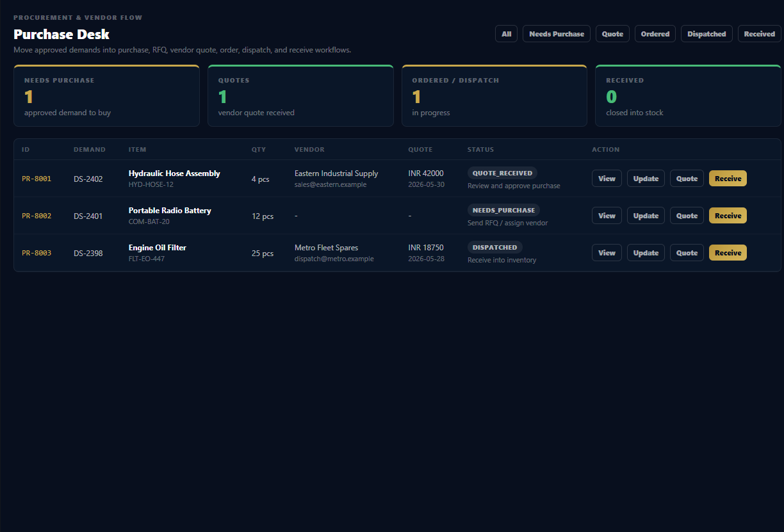Click the PR-8001 ID
The height and width of the screenshot is (532, 784).
tap(37, 179)
